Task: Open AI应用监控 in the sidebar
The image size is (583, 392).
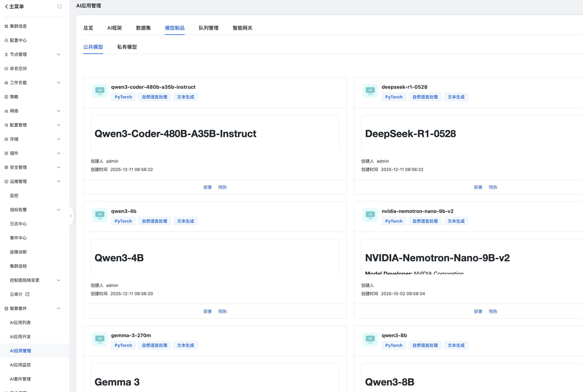Action: (x=20, y=365)
